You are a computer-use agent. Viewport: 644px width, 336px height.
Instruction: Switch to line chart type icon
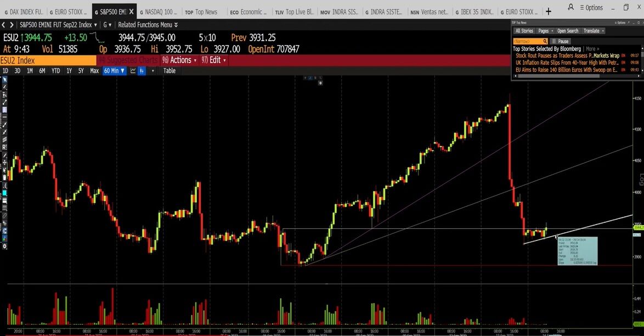click(133, 71)
